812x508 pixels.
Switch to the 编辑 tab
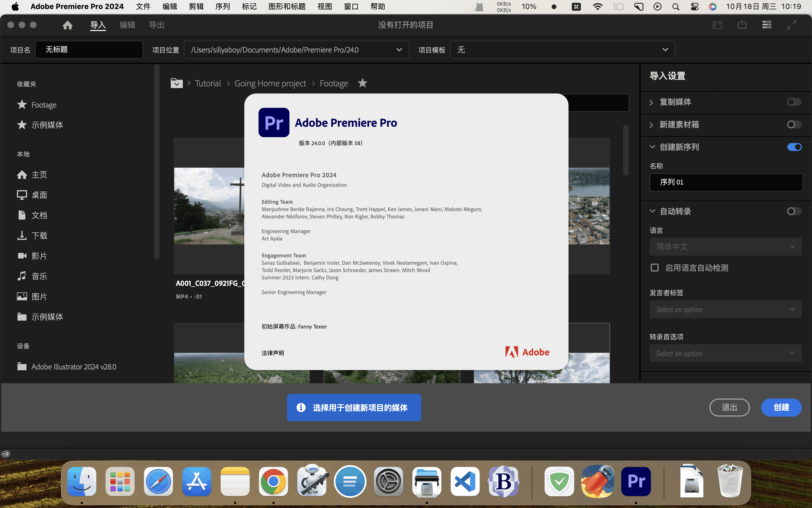[127, 25]
